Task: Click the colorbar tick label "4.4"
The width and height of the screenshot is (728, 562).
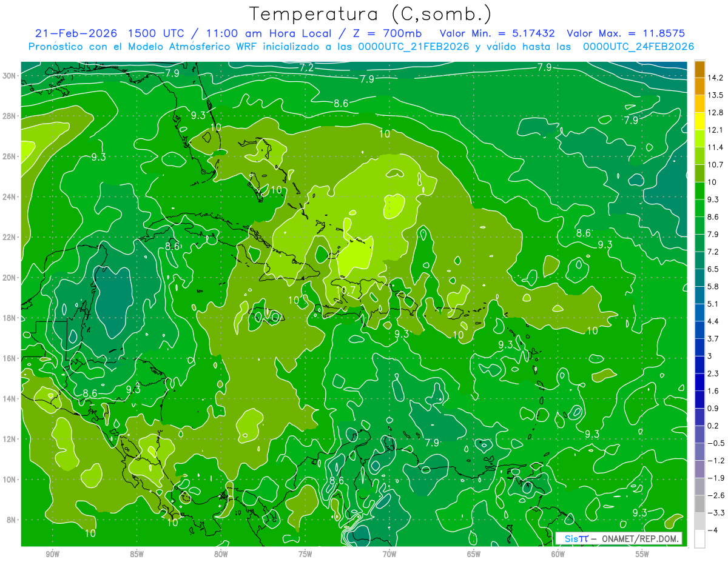Action: [713, 321]
